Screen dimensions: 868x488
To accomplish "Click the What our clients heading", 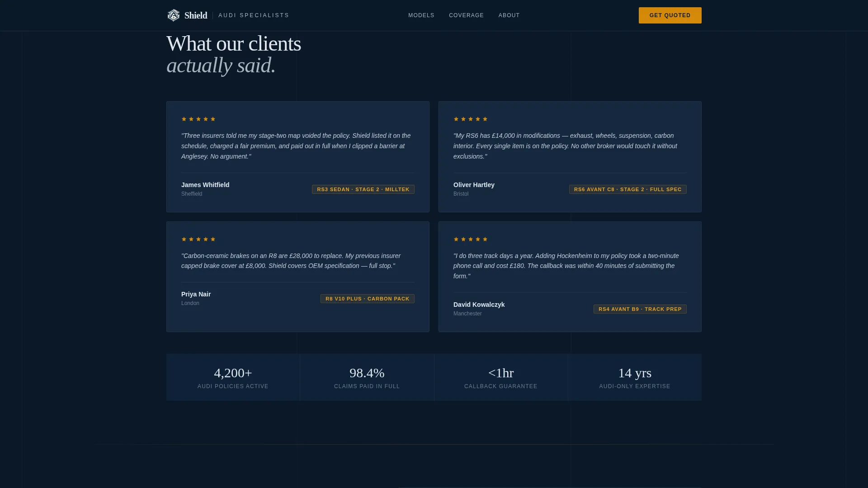I will pyautogui.click(x=234, y=44).
